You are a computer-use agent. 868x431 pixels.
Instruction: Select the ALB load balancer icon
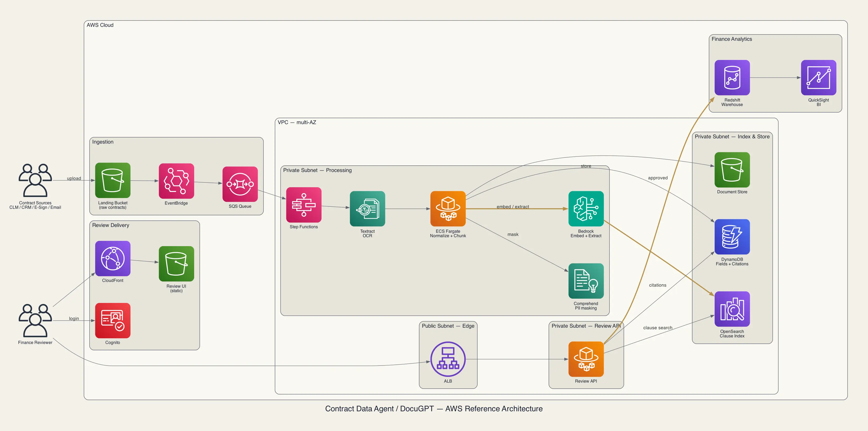click(448, 359)
